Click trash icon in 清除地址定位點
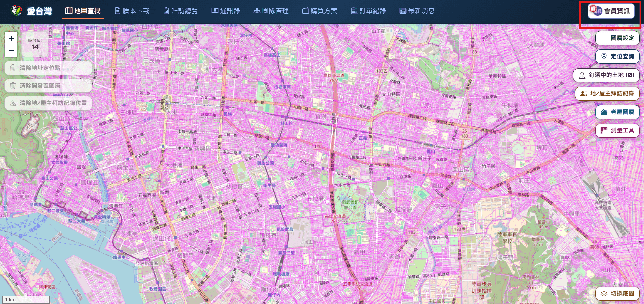This screenshot has height=304, width=644. (13, 68)
